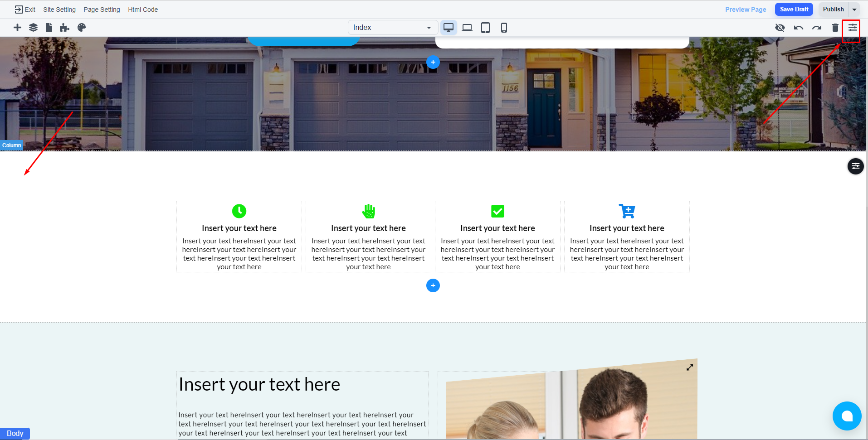This screenshot has height=440, width=868.
Task: Click the plus icon to add element
Action: tap(17, 28)
